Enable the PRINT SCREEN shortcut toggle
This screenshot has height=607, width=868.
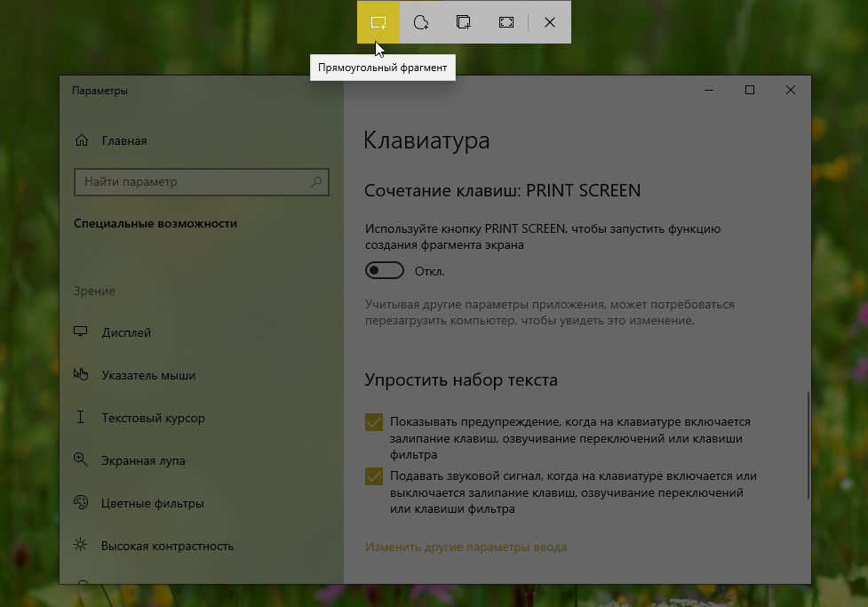pos(385,270)
